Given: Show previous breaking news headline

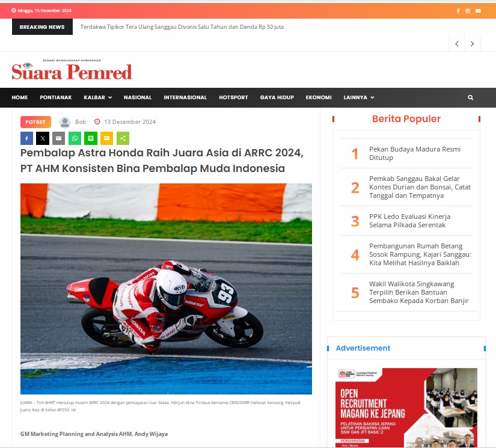Looking at the screenshot, I should click(x=457, y=44).
